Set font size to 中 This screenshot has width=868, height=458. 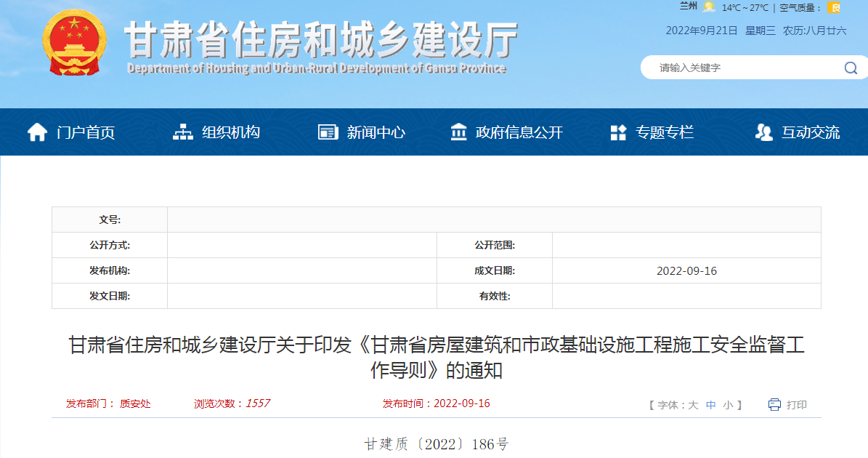(711, 405)
